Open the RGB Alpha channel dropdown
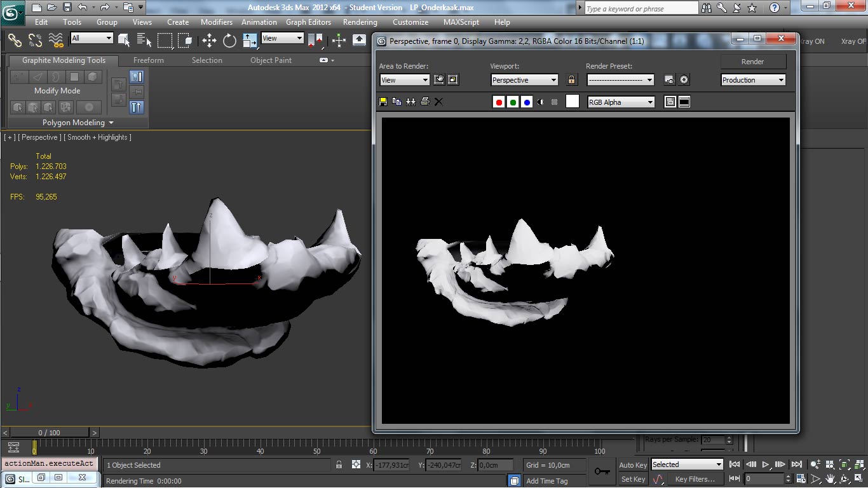This screenshot has height=488, width=868. (620, 102)
